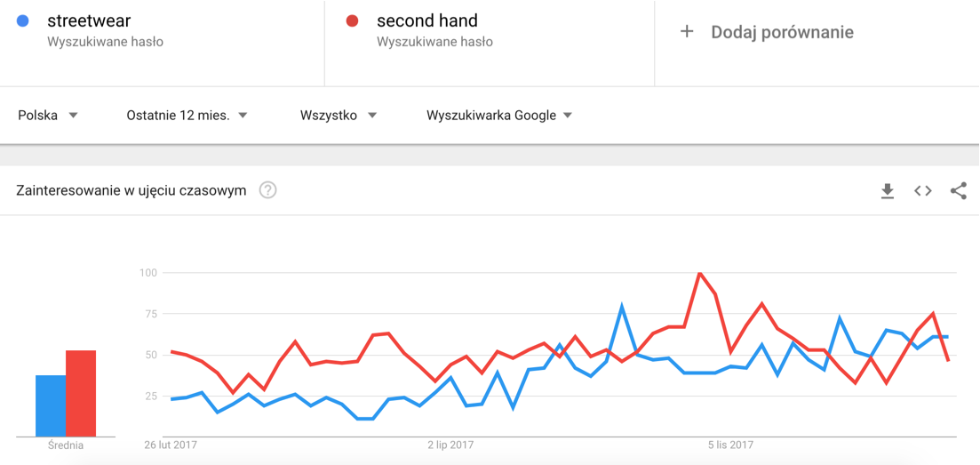Open the Polska region dropdown

[48, 116]
